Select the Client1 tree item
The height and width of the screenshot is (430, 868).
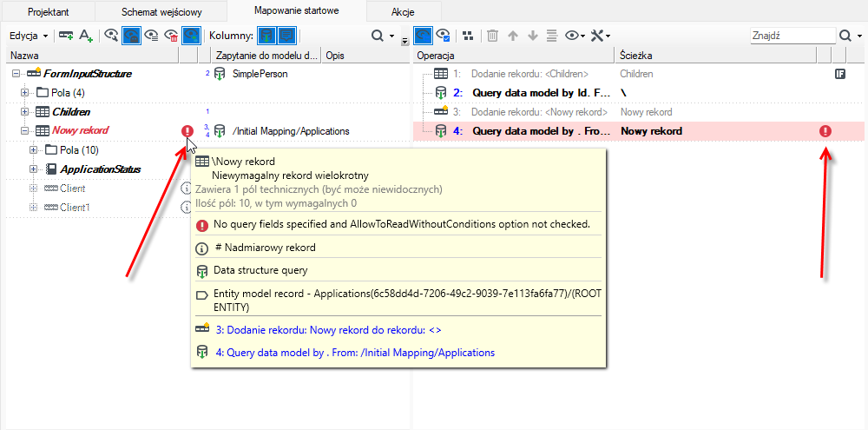coord(75,208)
